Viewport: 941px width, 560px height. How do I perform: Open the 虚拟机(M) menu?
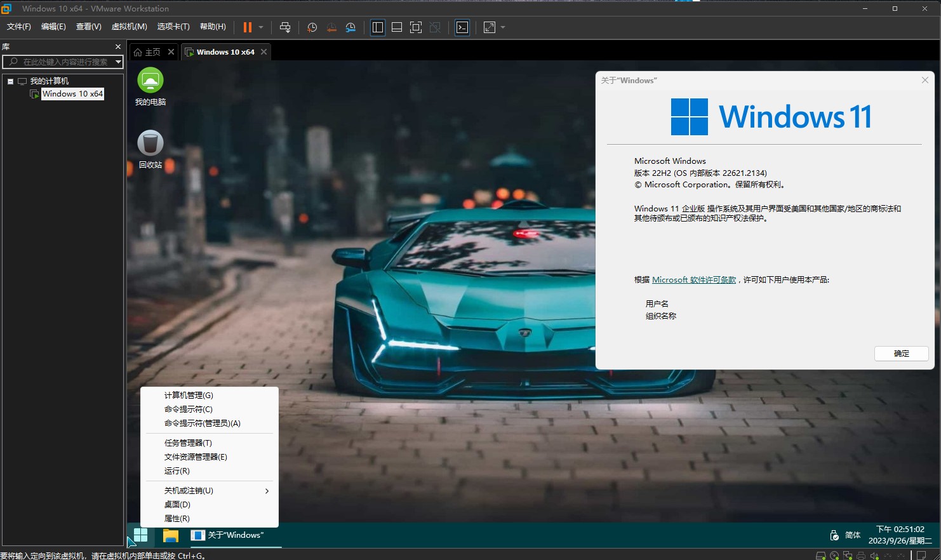click(x=129, y=27)
